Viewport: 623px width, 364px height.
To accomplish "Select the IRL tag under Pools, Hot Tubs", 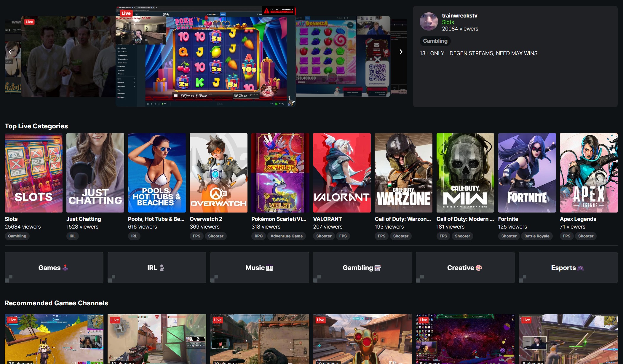I will click(x=134, y=236).
